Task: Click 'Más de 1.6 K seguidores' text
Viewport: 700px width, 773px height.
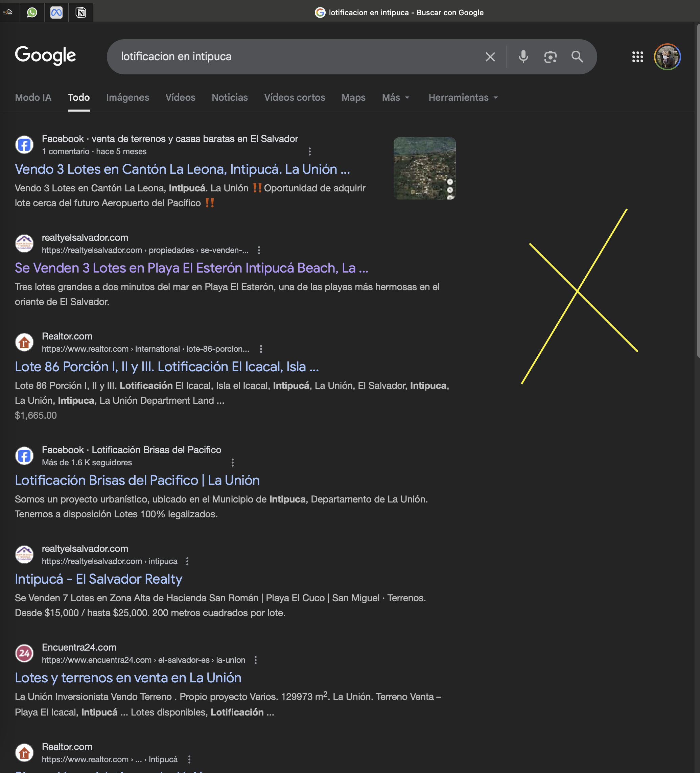Action: coord(87,463)
